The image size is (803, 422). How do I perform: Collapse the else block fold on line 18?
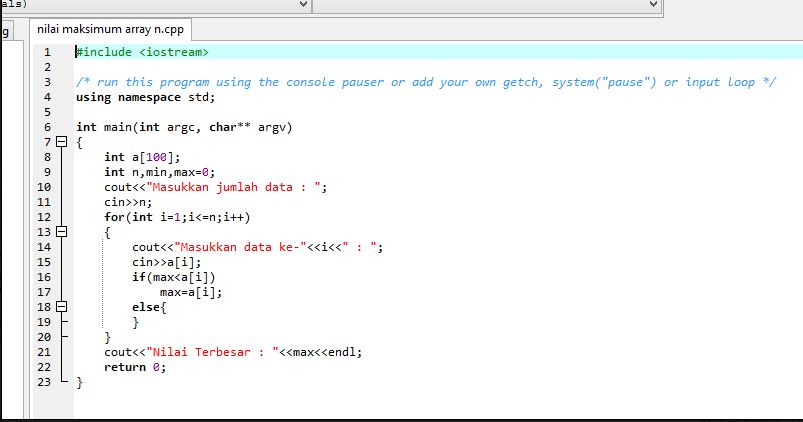[61, 307]
